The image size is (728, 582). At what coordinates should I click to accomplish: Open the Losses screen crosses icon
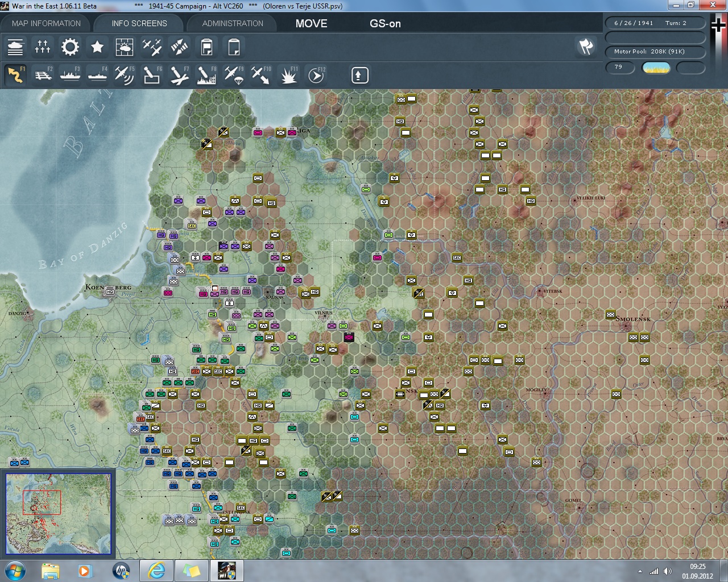click(43, 47)
